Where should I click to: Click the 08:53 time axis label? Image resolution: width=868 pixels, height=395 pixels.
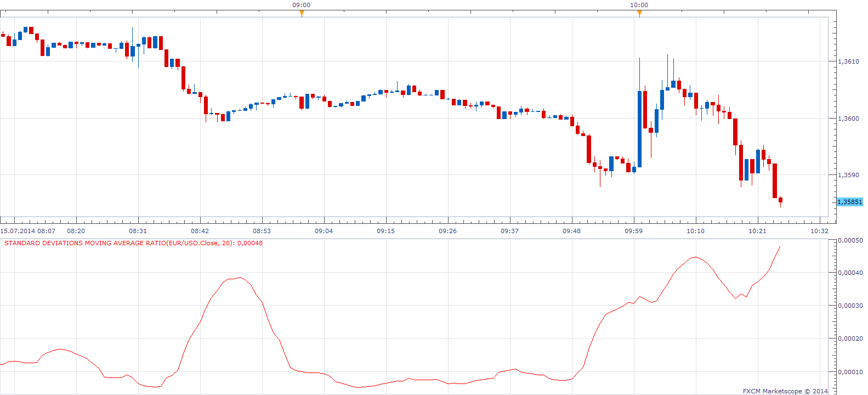pos(262,231)
